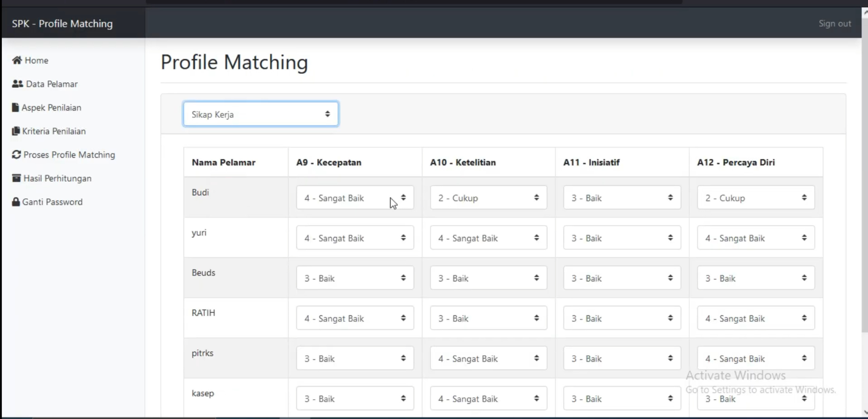
Task: Click the RATIH applicant name cell
Action: [x=236, y=317]
